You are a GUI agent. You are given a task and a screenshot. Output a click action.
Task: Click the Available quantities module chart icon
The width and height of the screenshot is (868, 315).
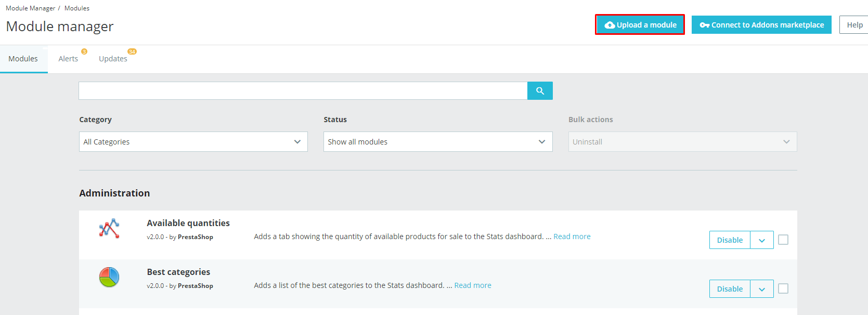click(109, 229)
